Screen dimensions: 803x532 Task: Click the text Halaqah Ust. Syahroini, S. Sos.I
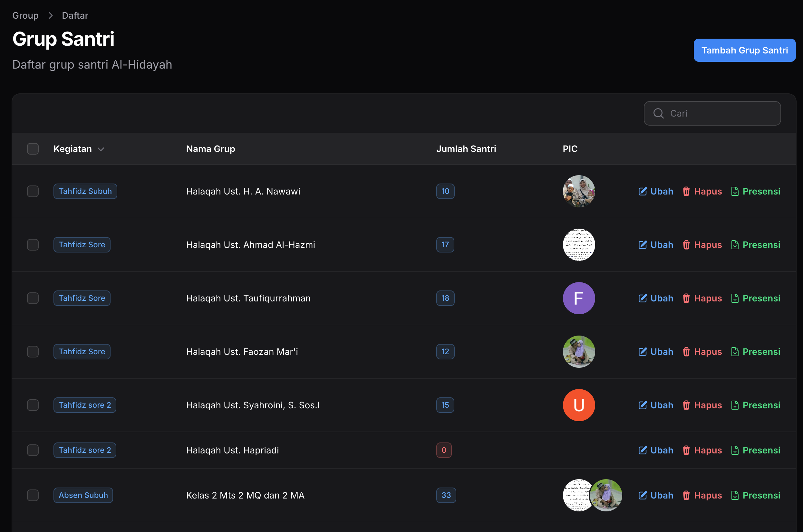click(253, 405)
